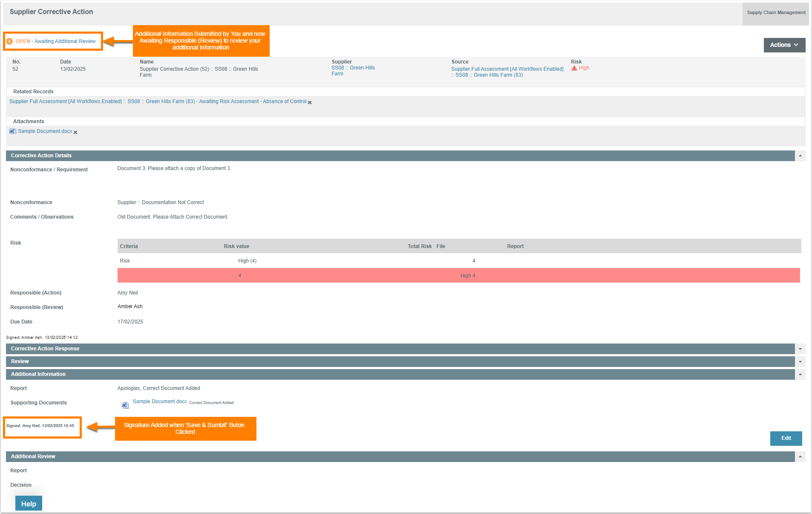The width and height of the screenshot is (812, 514).
Task: Expand the Review section
Action: point(800,361)
